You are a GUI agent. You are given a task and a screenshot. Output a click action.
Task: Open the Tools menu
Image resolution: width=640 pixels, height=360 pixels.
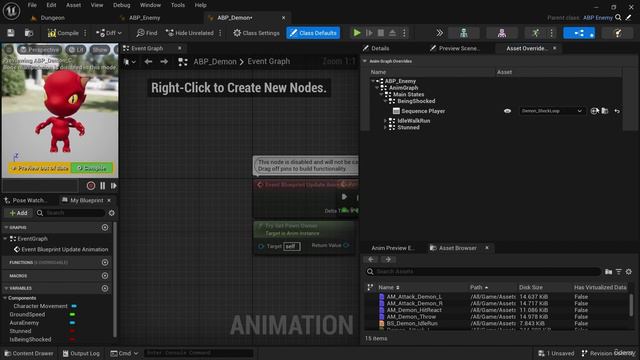pyautogui.click(x=178, y=5)
